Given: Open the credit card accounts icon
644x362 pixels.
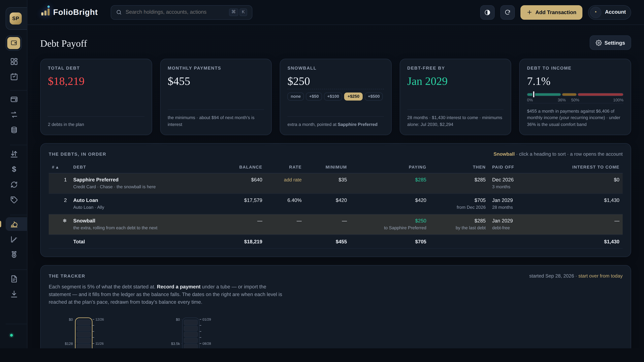Looking at the screenshot, I should click(14, 99).
